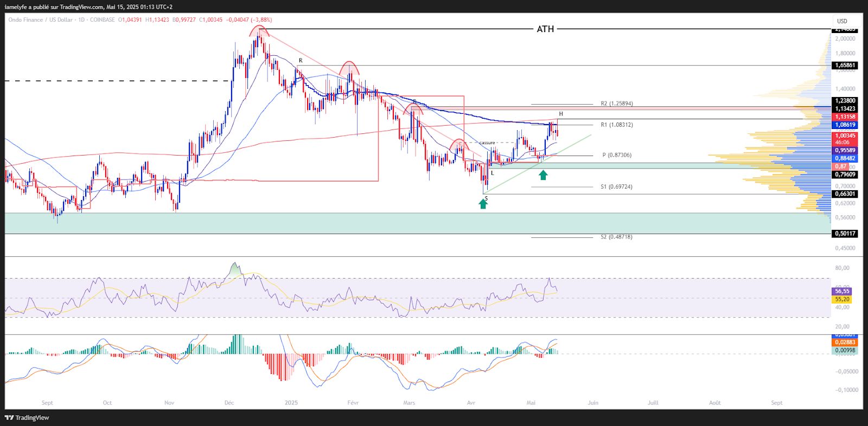Click the 2025 label on the time axis
Screen dimensions: 868x426
point(291,403)
